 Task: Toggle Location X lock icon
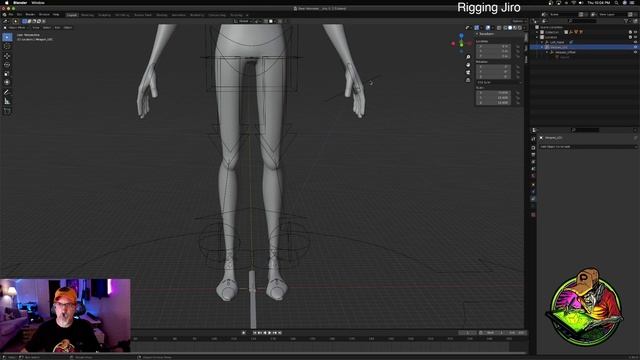click(518, 47)
